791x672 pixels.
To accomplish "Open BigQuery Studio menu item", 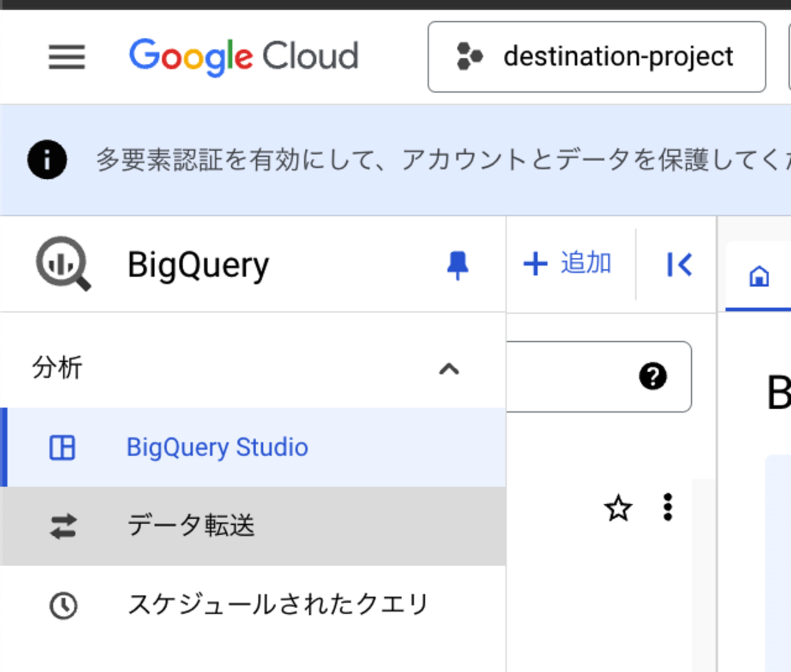I will 217,448.
